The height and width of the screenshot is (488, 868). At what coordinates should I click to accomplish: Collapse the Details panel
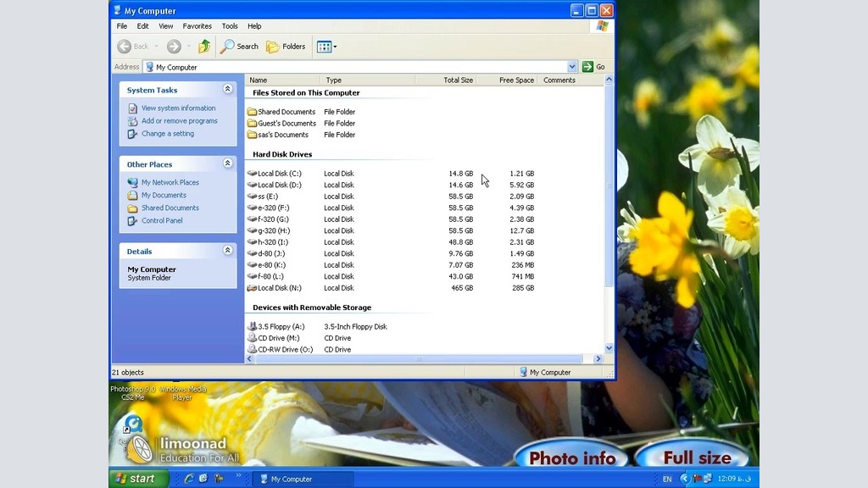(227, 251)
